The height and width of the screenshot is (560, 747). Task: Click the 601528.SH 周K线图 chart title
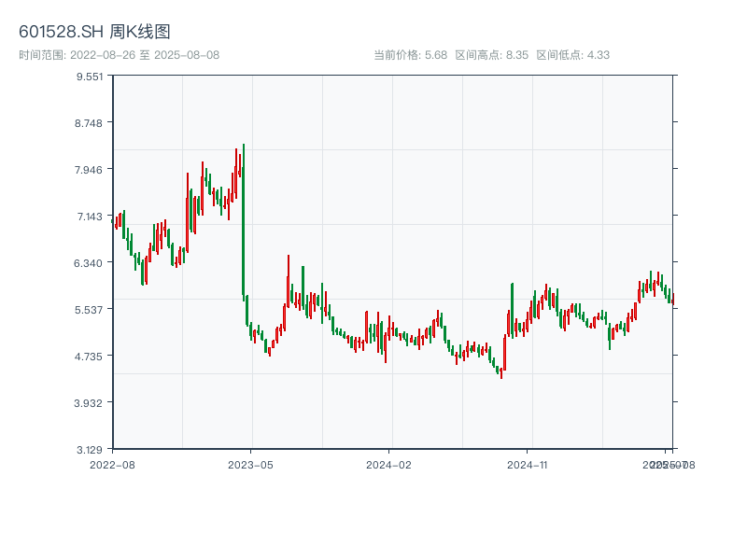pyautogui.click(x=94, y=33)
